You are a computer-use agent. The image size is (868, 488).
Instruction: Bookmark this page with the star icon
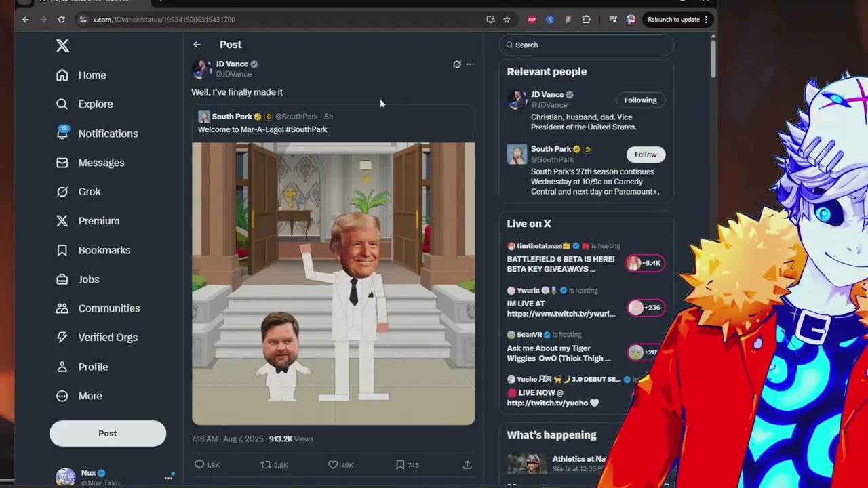[x=507, y=20]
